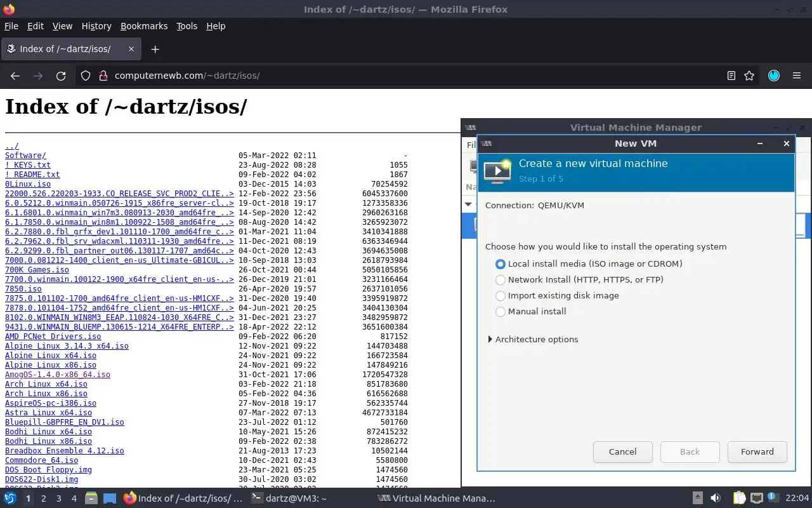
Task: Open the taskbar file manager icon
Action: tap(91, 498)
